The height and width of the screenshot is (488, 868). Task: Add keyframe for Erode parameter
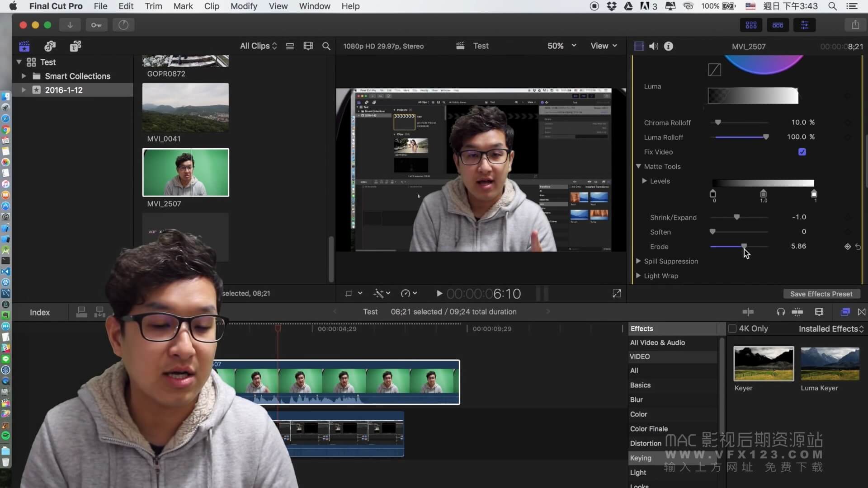pyautogui.click(x=847, y=247)
